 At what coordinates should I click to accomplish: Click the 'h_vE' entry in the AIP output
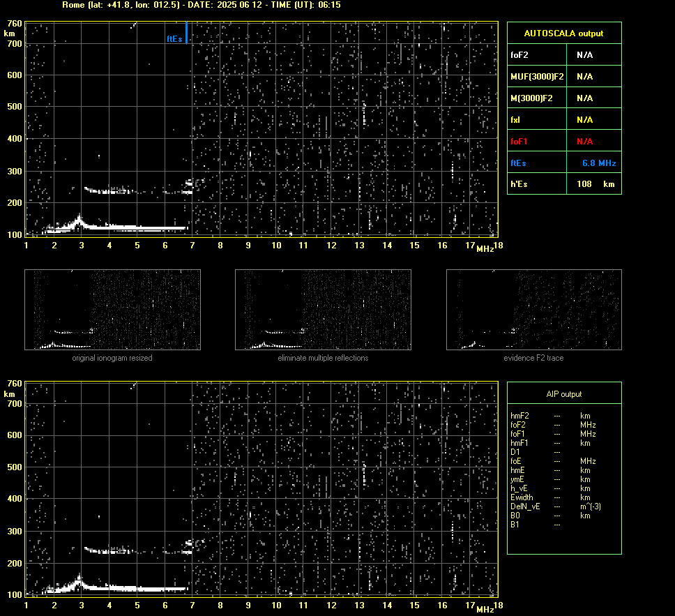pos(519,488)
